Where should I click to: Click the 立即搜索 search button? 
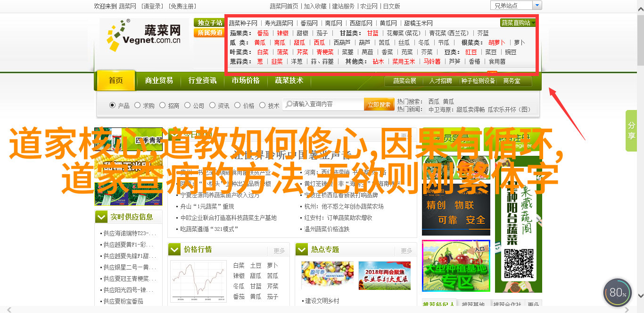379,104
